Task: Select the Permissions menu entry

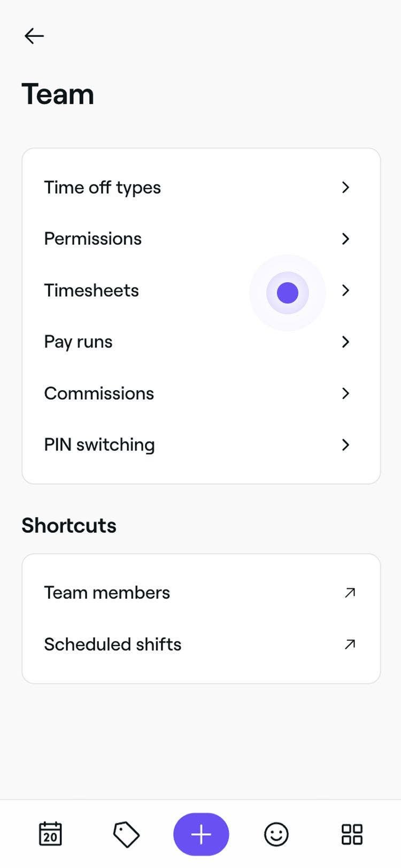Action: tap(92, 239)
